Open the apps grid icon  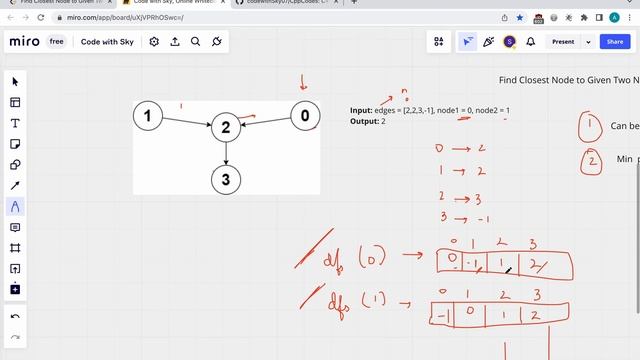coord(439,42)
